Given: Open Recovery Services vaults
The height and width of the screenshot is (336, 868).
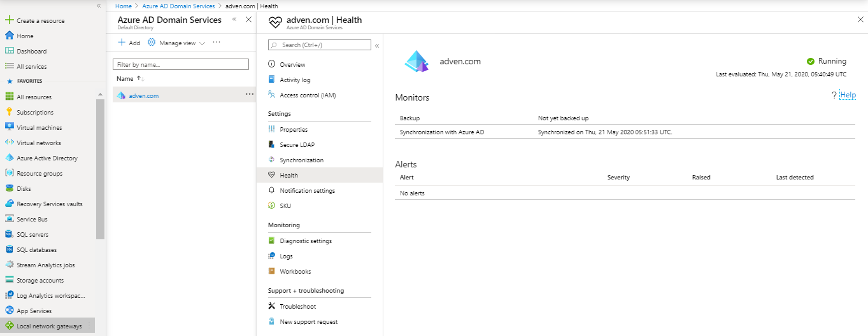Looking at the screenshot, I should [x=50, y=204].
